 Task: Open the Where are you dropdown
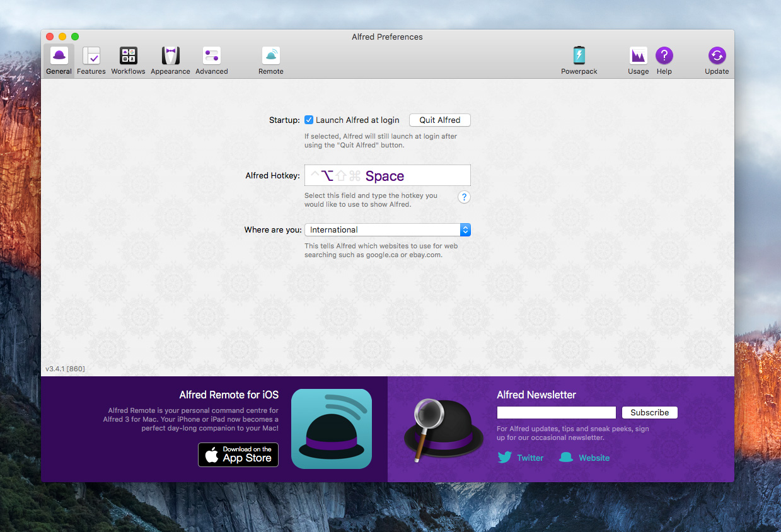(465, 229)
